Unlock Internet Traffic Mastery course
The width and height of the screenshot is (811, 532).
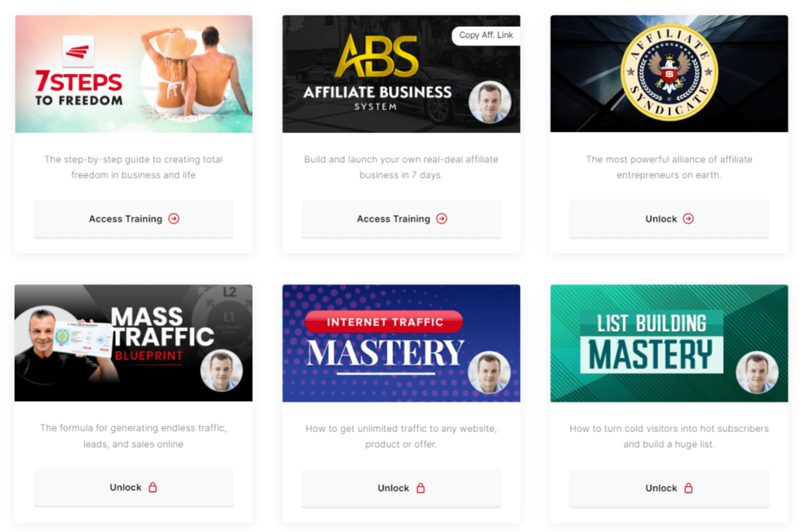(x=402, y=488)
